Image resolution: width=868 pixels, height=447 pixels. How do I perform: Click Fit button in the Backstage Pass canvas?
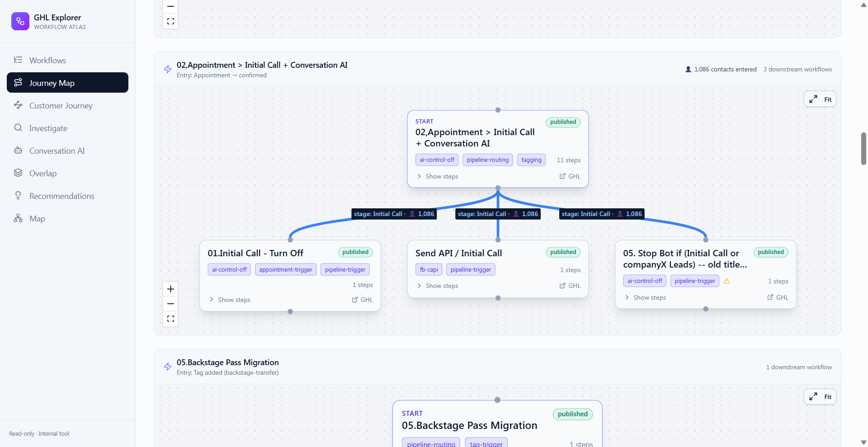coord(820,397)
